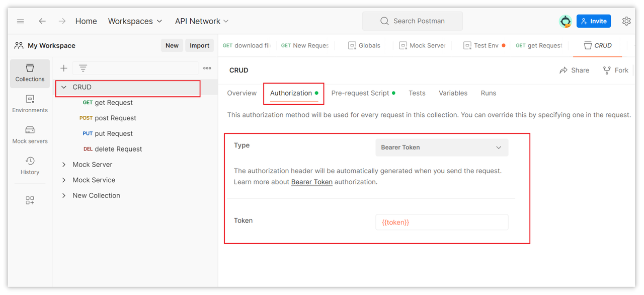Open the POST post Request item
This screenshot has width=644, height=295.
(108, 118)
